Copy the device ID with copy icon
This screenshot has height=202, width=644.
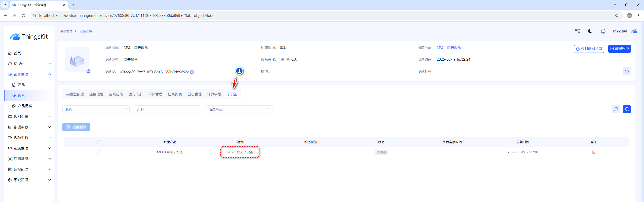pos(192,72)
